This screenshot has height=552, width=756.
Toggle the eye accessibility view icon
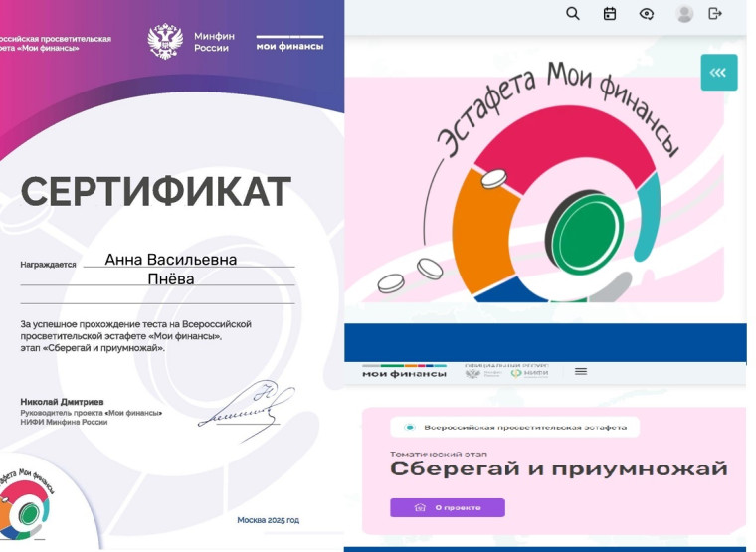[x=646, y=14]
